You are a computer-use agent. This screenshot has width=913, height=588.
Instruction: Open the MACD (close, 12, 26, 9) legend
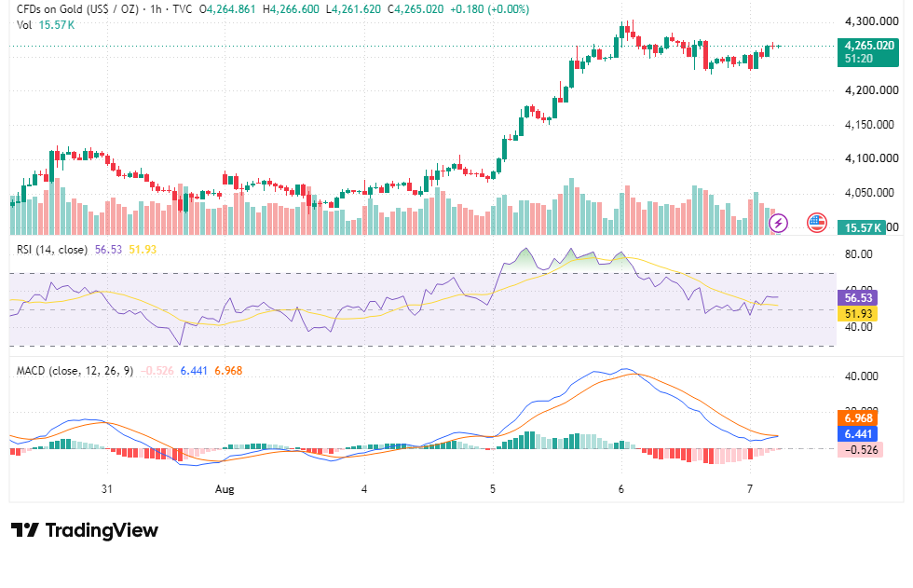click(75, 371)
